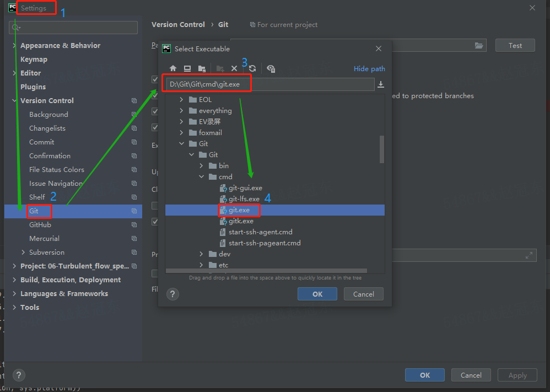Click the per-project icon on GitHub row
Viewport: 550px width, 392px height.
pyautogui.click(x=134, y=224)
